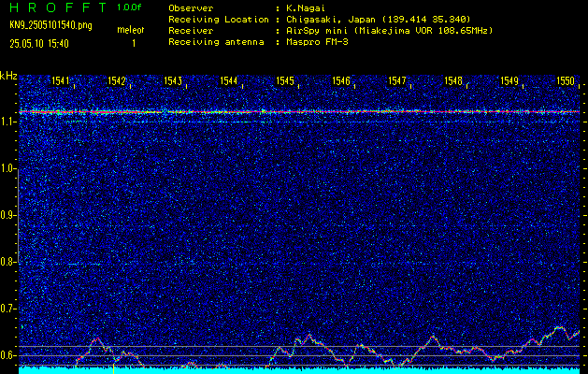This screenshot has width=588, height=374.
Task: Click the 1548 time marker
Action: click(453, 80)
